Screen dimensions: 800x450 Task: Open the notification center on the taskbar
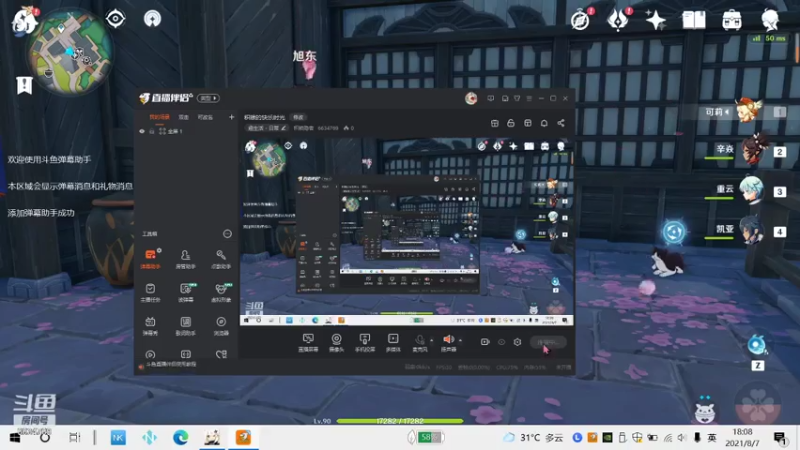pos(779,437)
